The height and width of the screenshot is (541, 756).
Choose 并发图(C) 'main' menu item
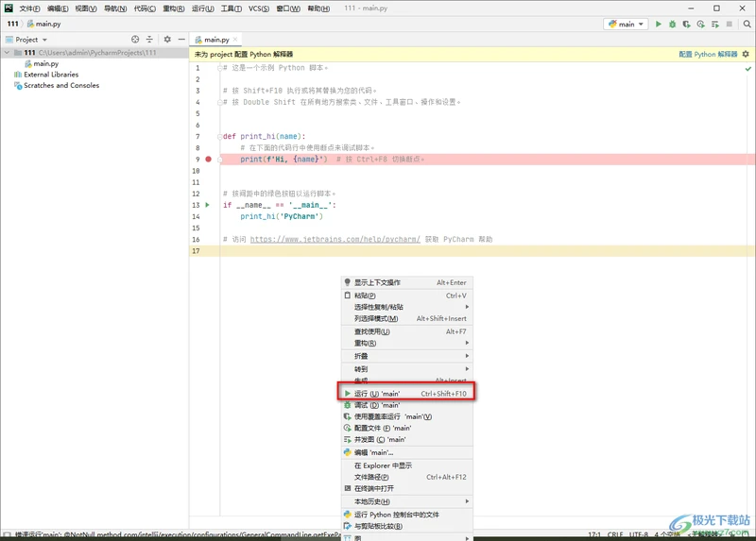click(407, 440)
